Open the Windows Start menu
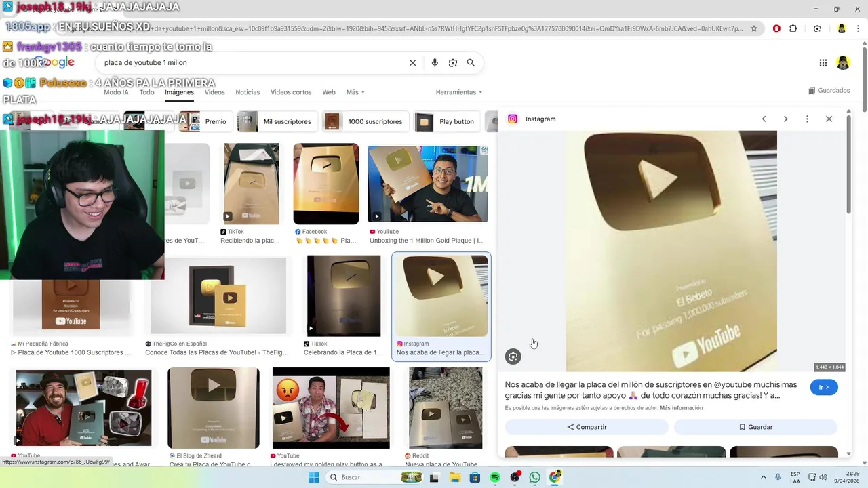Screen dimensions: 868x488 point(314,477)
